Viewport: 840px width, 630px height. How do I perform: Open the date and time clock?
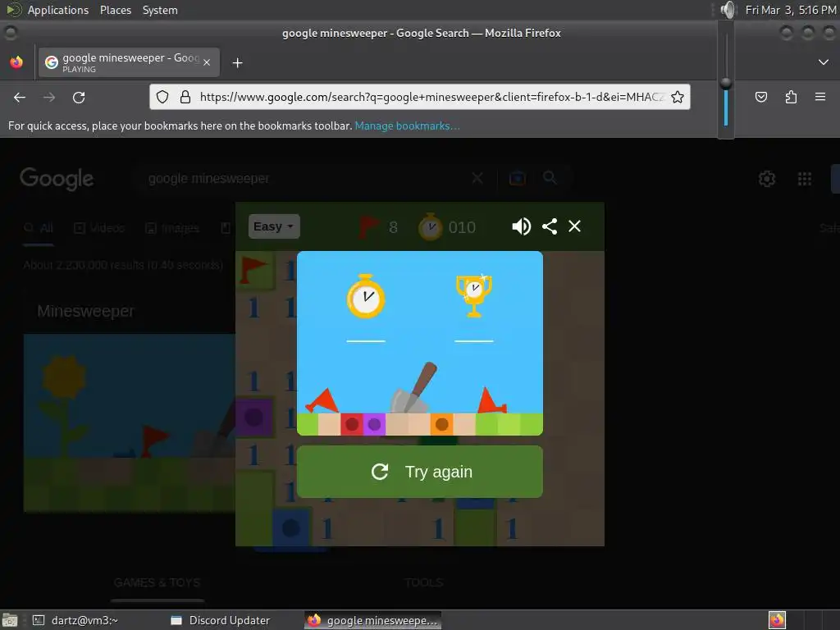click(x=791, y=10)
